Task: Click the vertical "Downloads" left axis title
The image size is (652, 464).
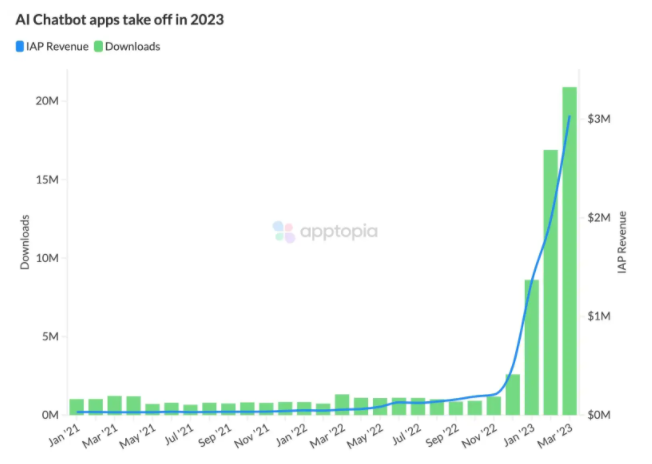Action: pyautogui.click(x=24, y=241)
